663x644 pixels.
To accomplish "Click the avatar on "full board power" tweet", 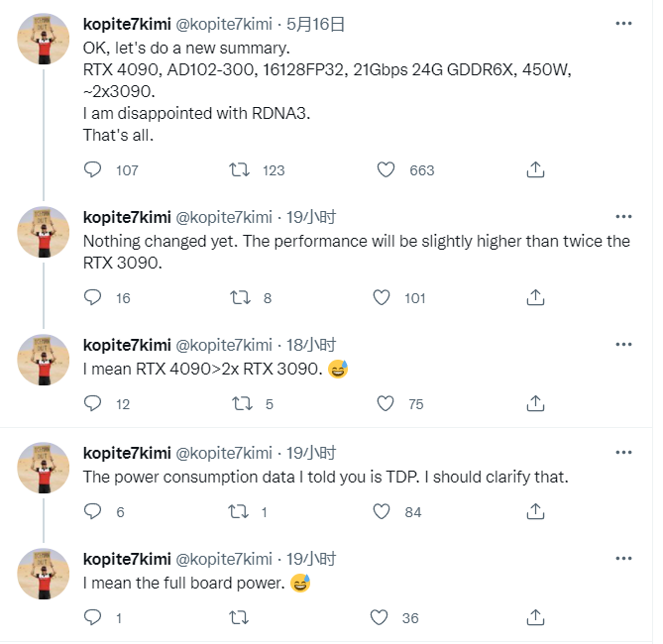I will [x=44, y=574].
